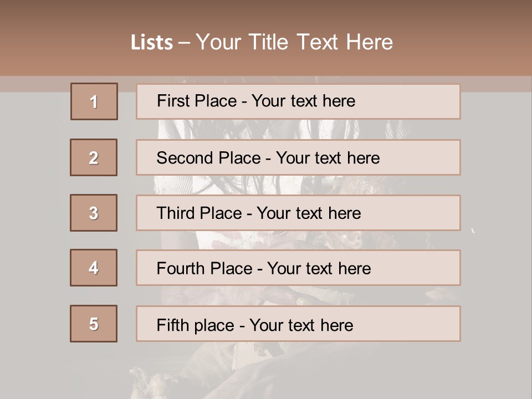Click "Your Title Text Here" in the title
532x399 pixels.
[x=294, y=42]
